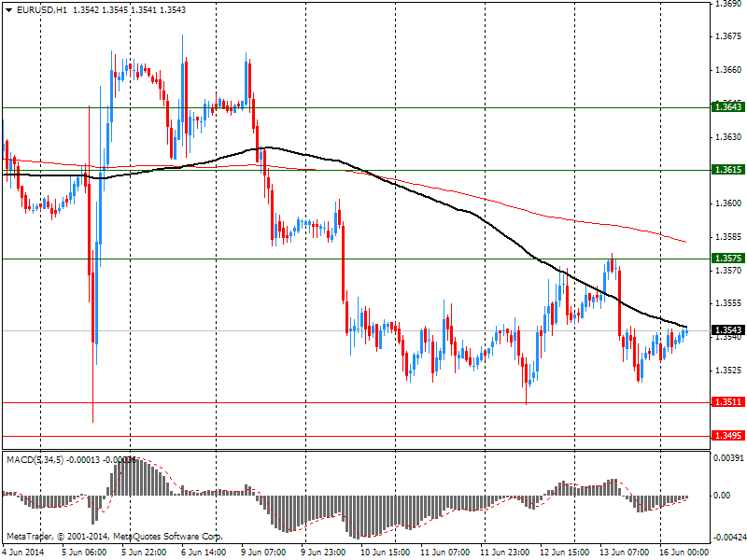The height and width of the screenshot is (560, 747).
Task: Click the 1.3525 price scale value
Action: (728, 370)
